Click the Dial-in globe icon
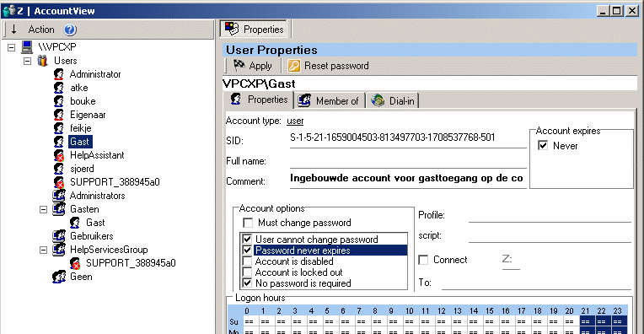The image size is (644, 334). coord(378,100)
